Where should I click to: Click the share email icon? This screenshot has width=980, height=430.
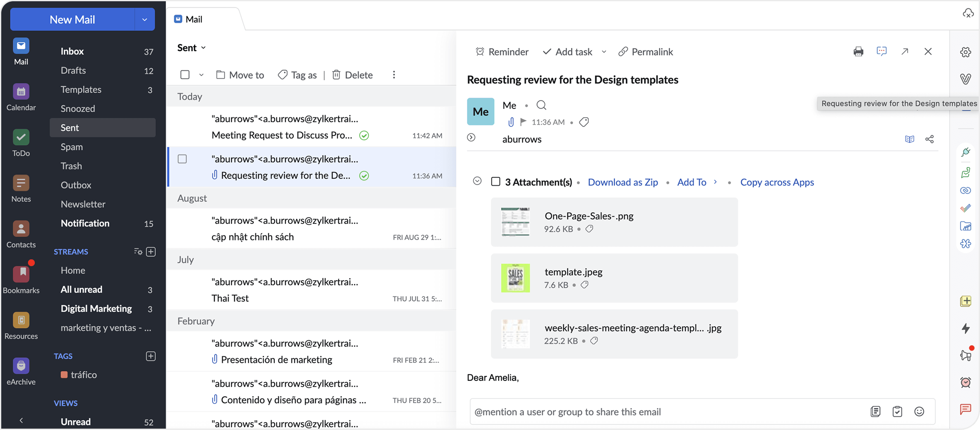point(930,139)
